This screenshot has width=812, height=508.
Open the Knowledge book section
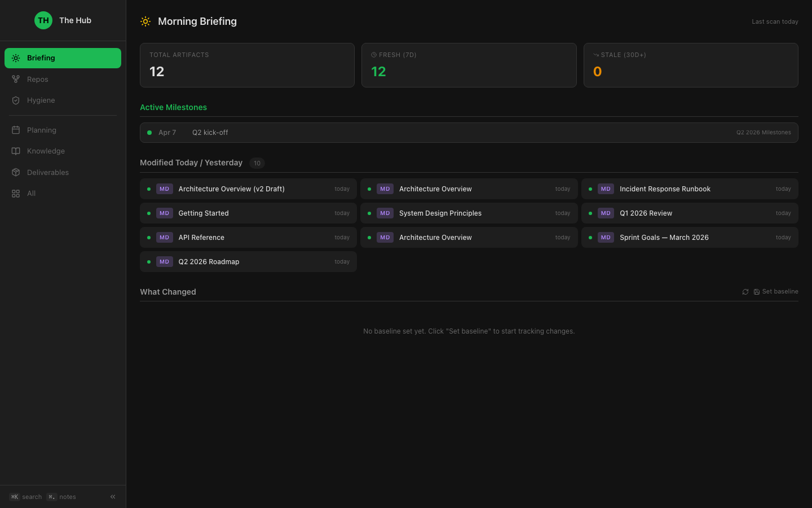[x=46, y=151]
